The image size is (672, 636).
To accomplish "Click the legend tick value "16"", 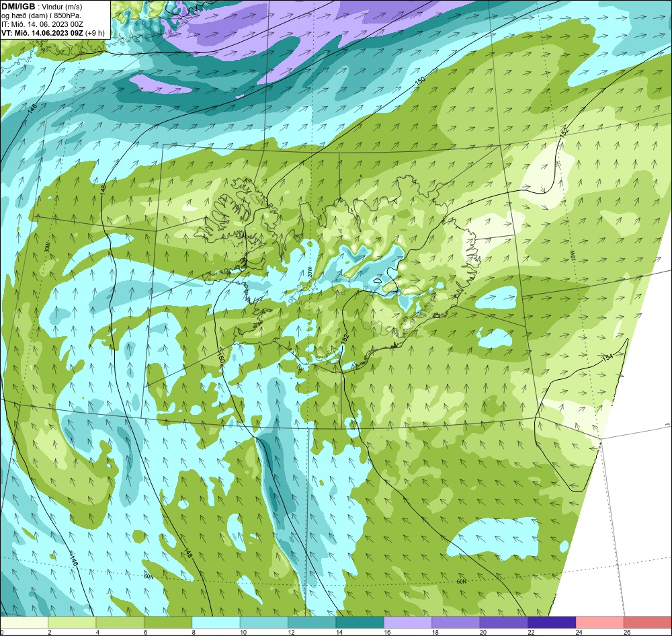I will (387, 632).
